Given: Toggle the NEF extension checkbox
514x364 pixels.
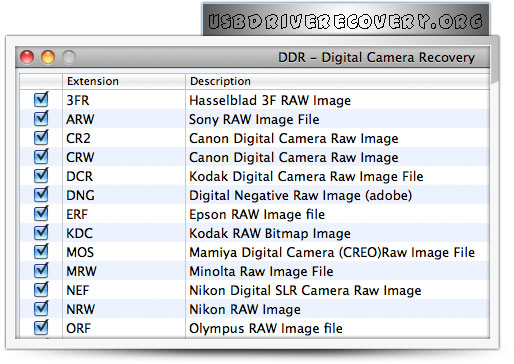Looking at the screenshot, I should tap(41, 290).
